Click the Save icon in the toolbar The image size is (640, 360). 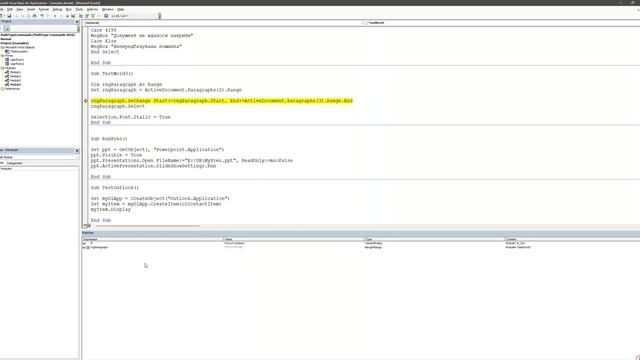point(9,16)
